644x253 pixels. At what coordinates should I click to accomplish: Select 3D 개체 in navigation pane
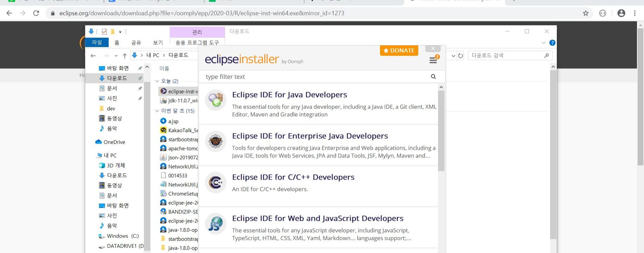click(116, 166)
